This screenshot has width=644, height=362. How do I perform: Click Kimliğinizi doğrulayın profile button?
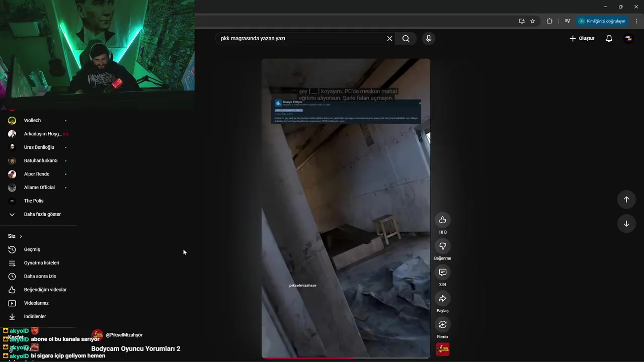pos(602,21)
